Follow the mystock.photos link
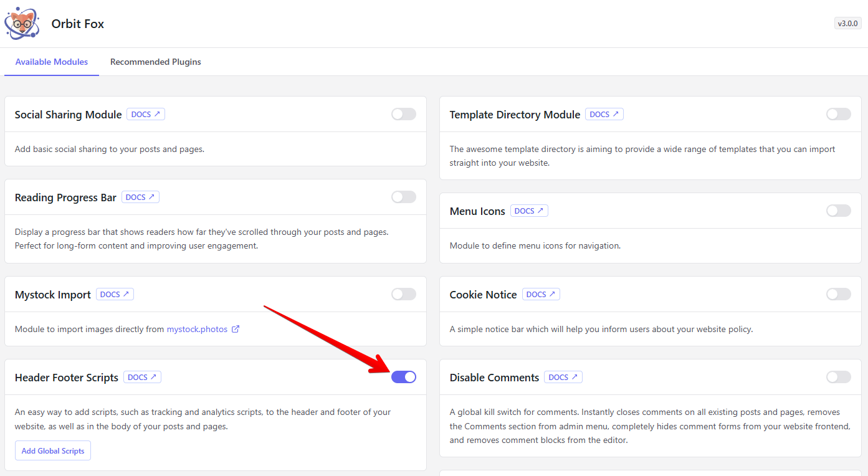Viewport: 868px width, 476px height. click(x=197, y=329)
